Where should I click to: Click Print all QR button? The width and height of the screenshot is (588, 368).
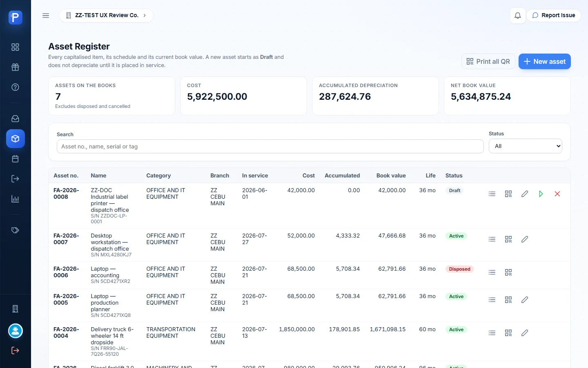tap(488, 61)
